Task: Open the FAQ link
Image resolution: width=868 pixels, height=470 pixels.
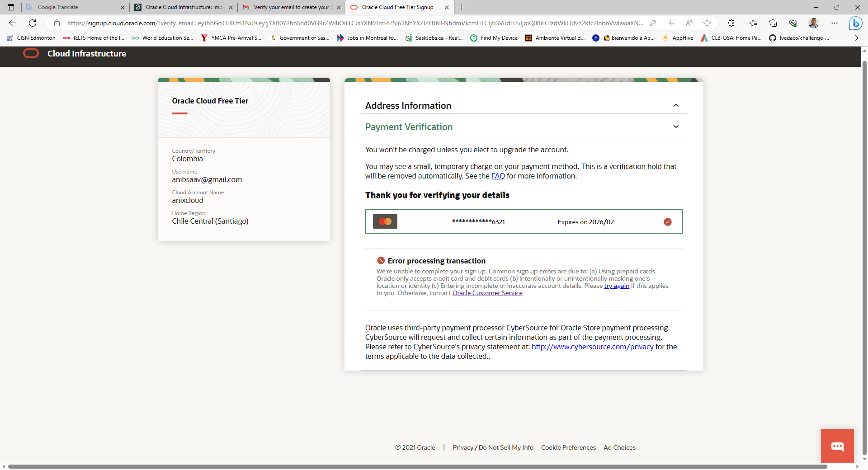Action: tap(498, 176)
